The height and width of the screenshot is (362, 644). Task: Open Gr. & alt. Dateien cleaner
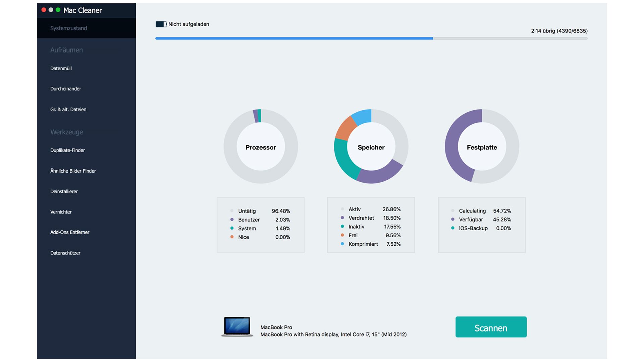68,109
